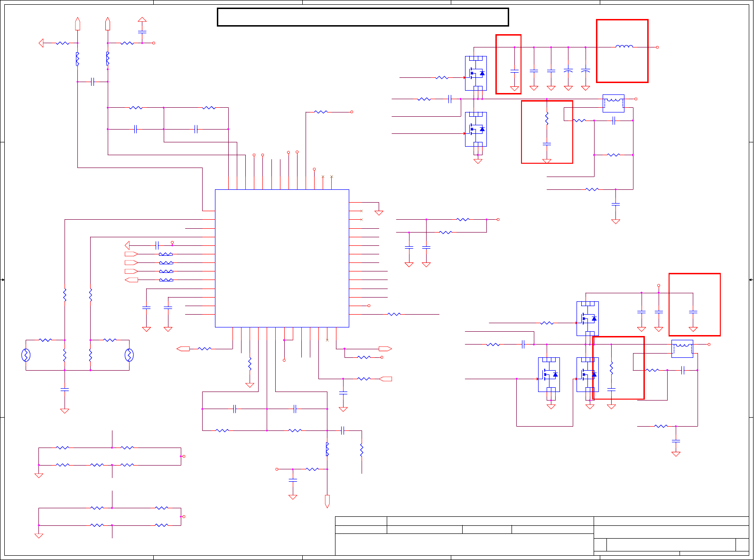Select the large central IC block
Viewport: 754px width, 560px height.
tap(282, 259)
